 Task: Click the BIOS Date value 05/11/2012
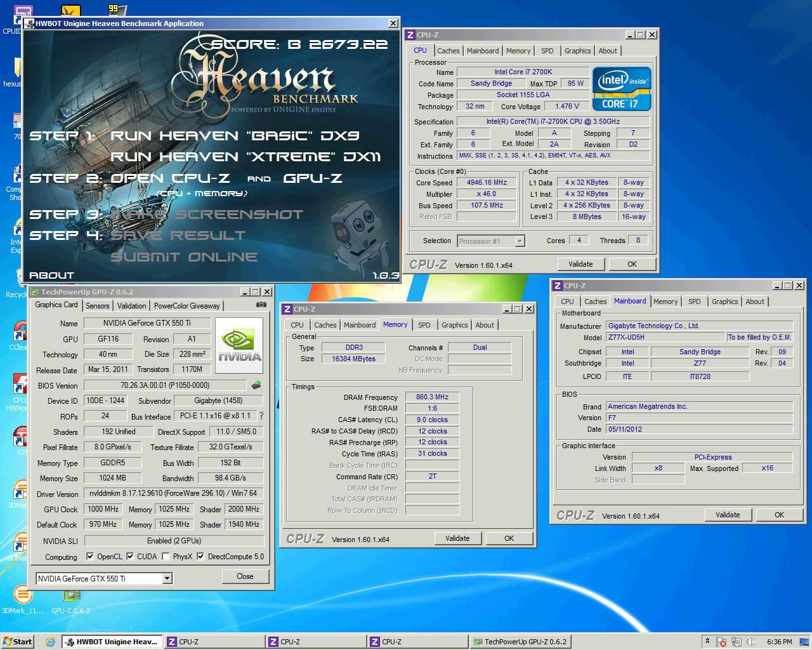(x=699, y=429)
